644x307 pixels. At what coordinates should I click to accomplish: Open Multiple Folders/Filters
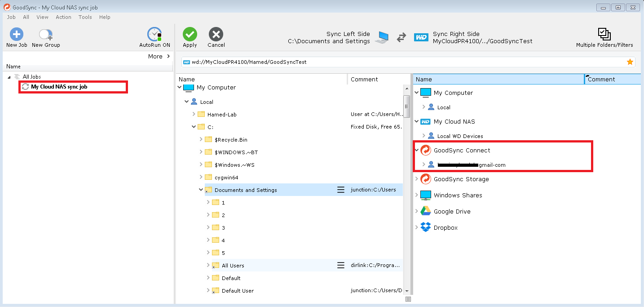[604, 34]
